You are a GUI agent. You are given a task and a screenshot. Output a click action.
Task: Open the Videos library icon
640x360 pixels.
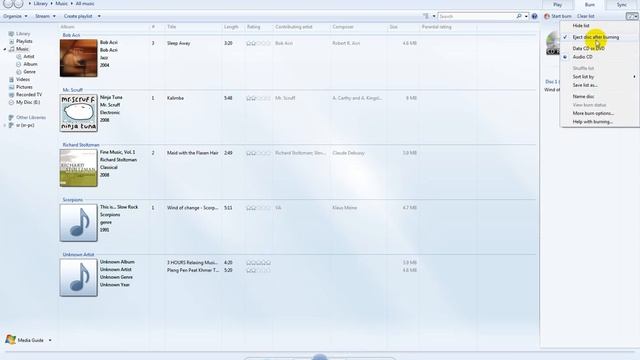tap(11, 80)
